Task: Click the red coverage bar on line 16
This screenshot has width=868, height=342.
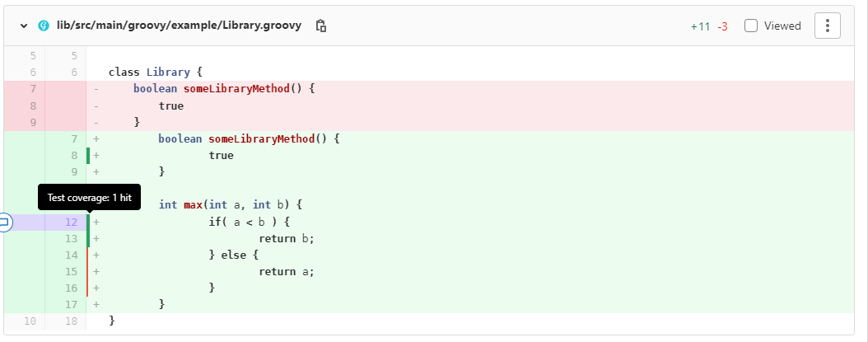Action: tap(87, 288)
